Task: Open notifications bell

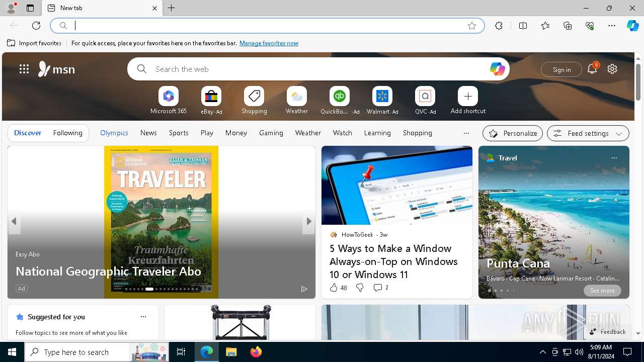Action: 592,69
